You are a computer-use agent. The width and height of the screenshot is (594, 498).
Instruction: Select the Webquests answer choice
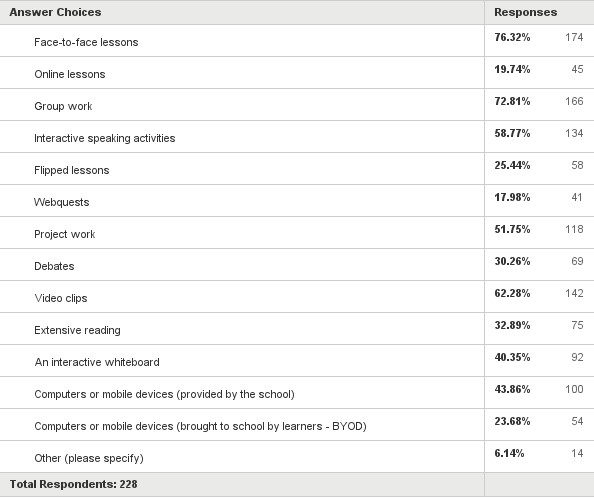pos(61,202)
